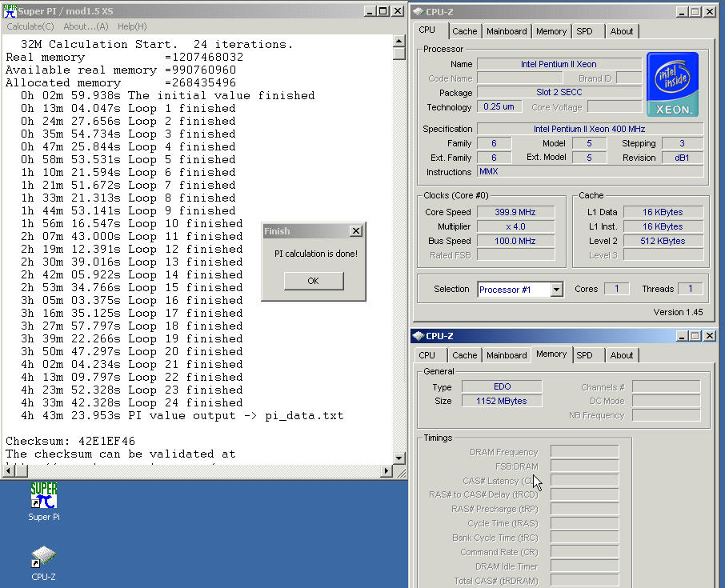Switch to About tab in lower CPU-Z

622,355
